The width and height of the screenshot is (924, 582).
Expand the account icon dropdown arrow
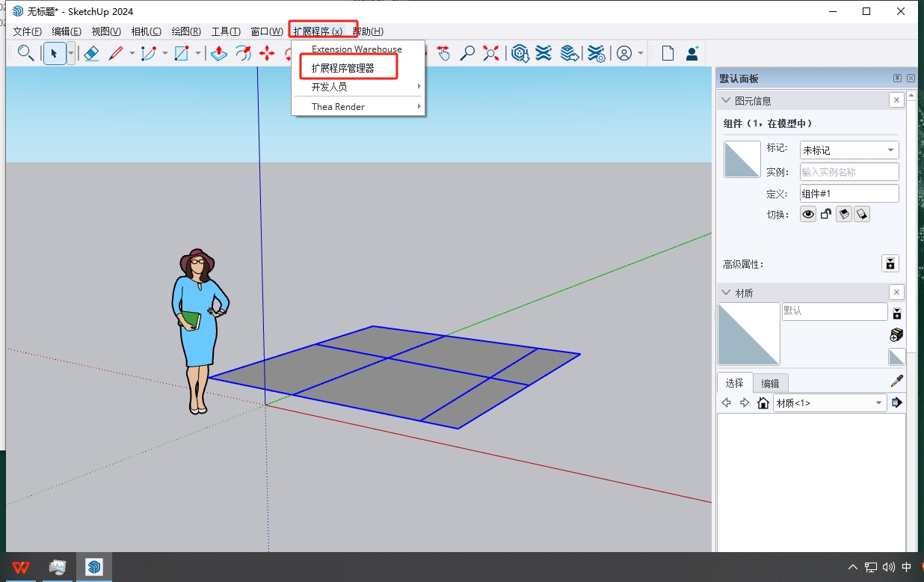(641, 53)
